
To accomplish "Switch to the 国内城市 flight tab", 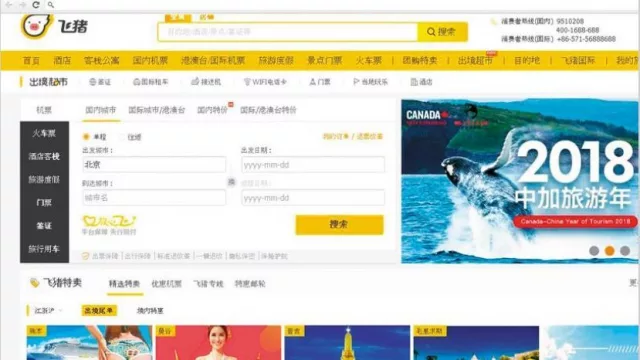I will pyautogui.click(x=101, y=110).
